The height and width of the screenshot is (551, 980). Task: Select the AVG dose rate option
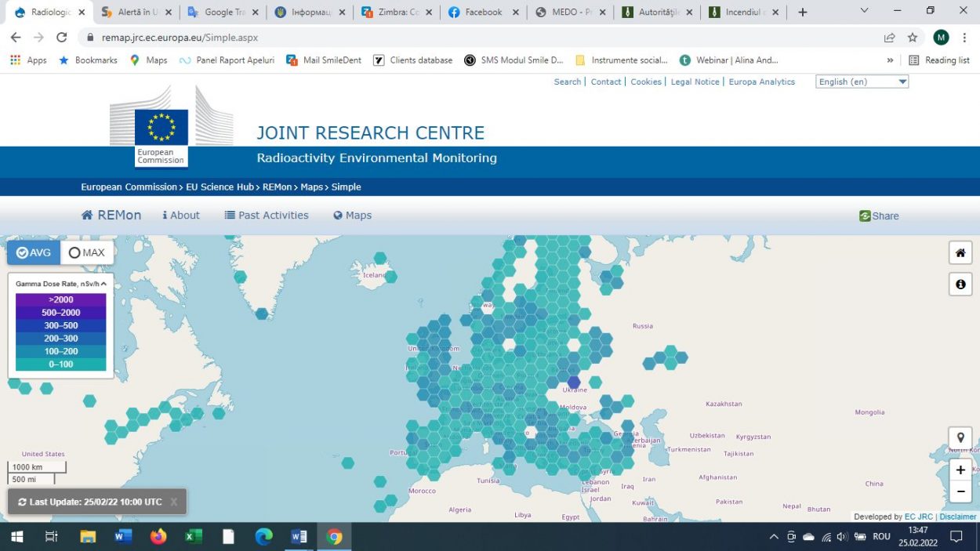pyautogui.click(x=34, y=252)
